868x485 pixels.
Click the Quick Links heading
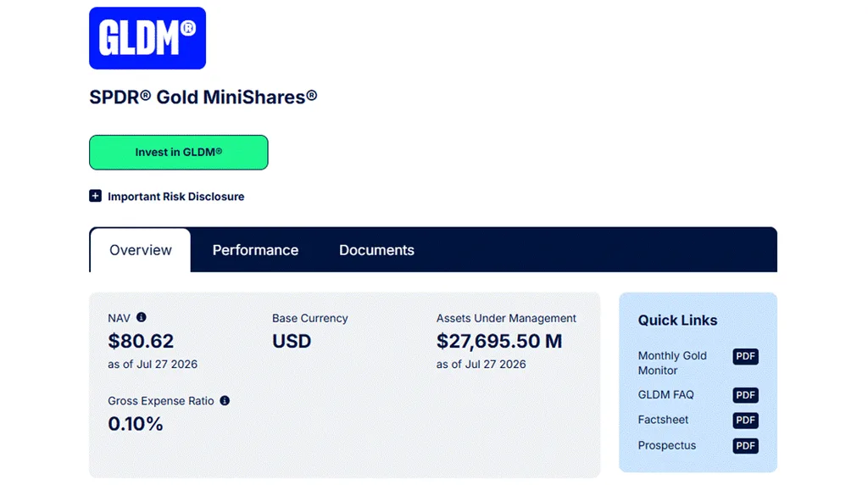677,320
